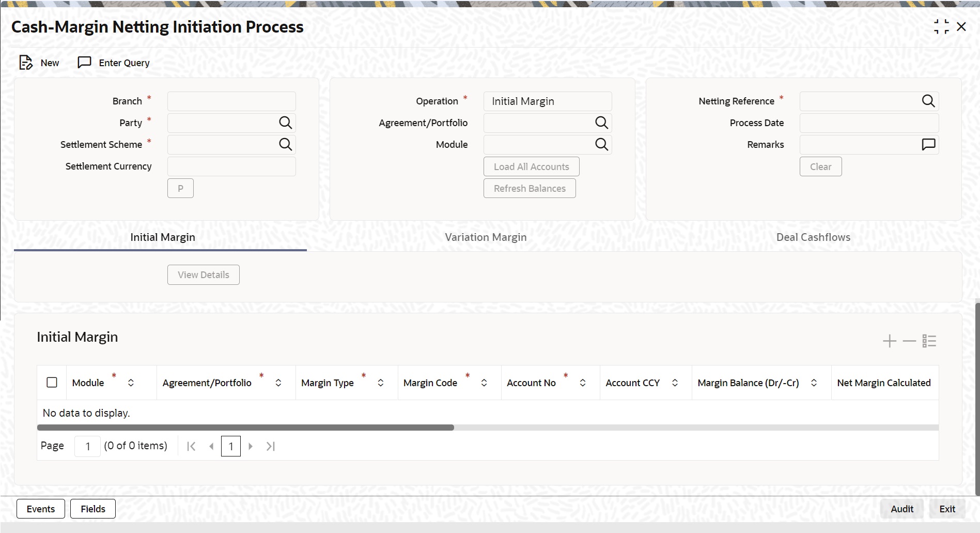Viewport: 980px width, 533px height.
Task: Switch to the Variation Margin tab
Action: point(485,237)
